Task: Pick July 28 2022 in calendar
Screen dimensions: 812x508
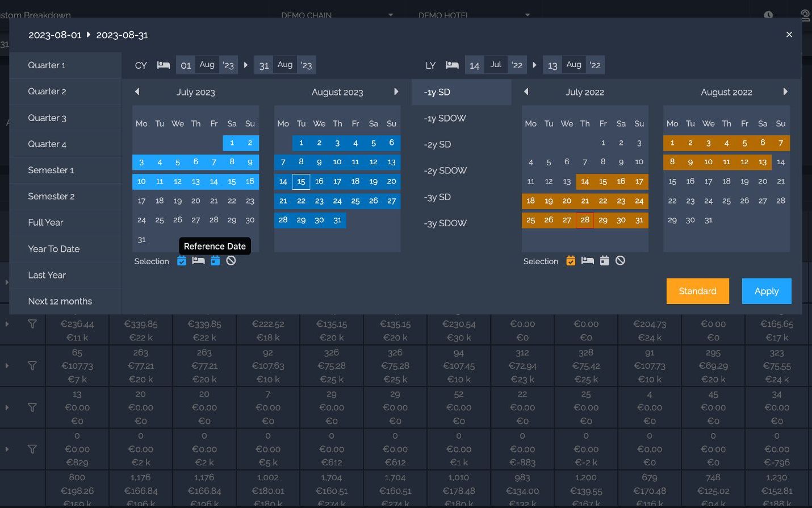Action: (585, 220)
